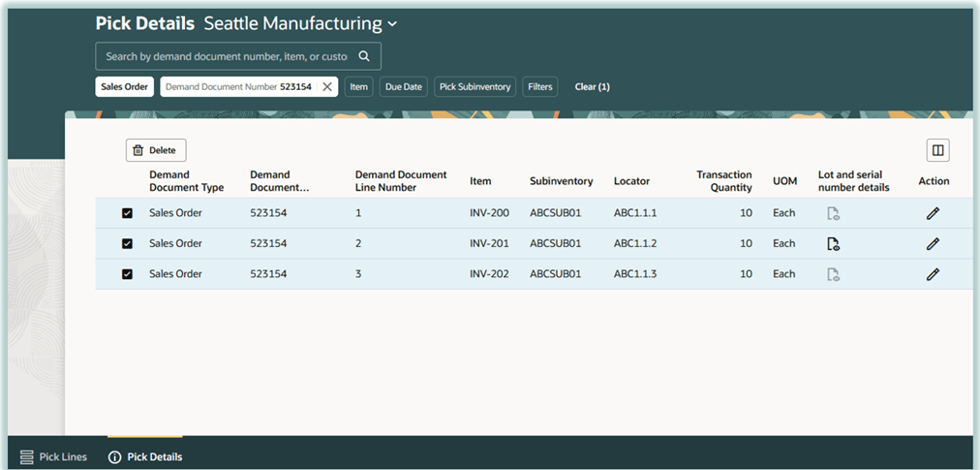980x470 pixels.
Task: Open the Due Date filter dropdown
Action: [403, 87]
